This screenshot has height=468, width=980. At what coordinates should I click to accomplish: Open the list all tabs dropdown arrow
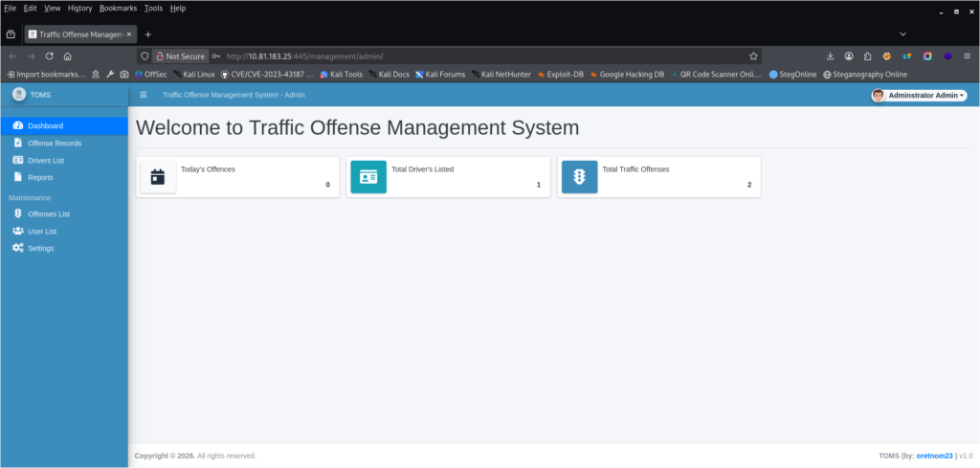click(x=902, y=33)
